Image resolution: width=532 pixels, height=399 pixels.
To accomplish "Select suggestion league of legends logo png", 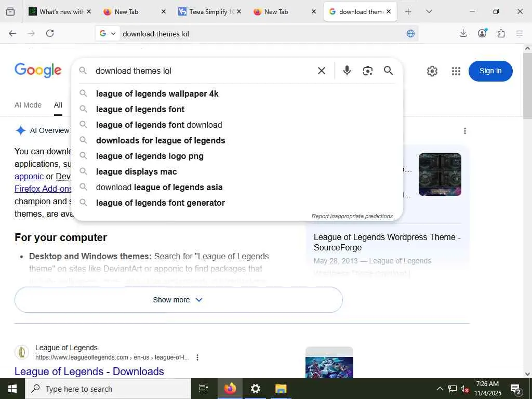I will click(237, 156).
